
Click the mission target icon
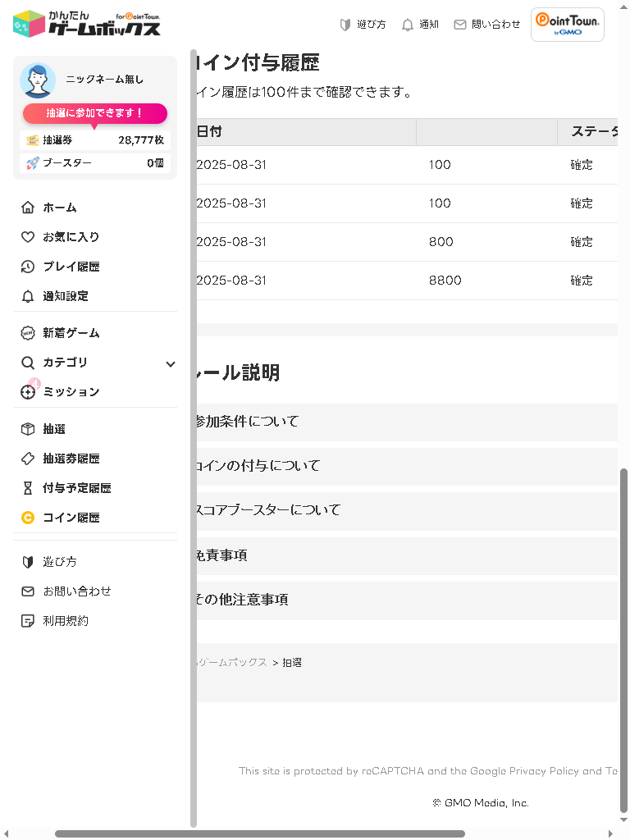pos(28,392)
